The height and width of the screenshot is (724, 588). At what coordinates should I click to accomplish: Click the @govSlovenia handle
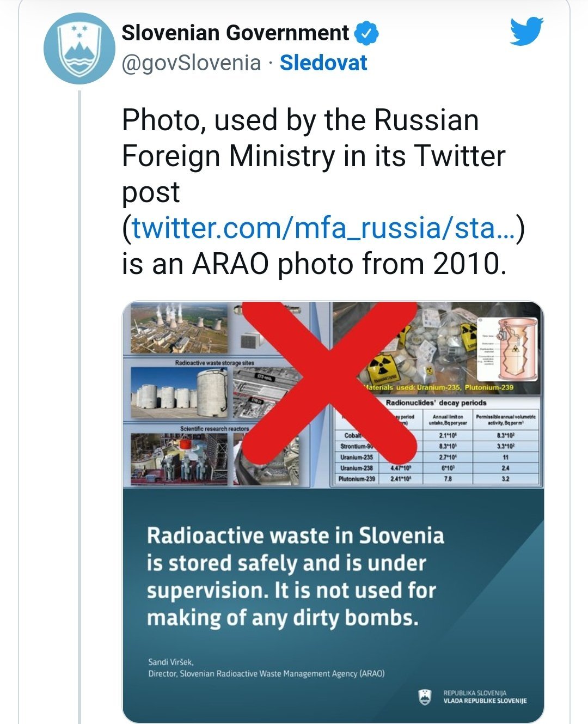191,63
